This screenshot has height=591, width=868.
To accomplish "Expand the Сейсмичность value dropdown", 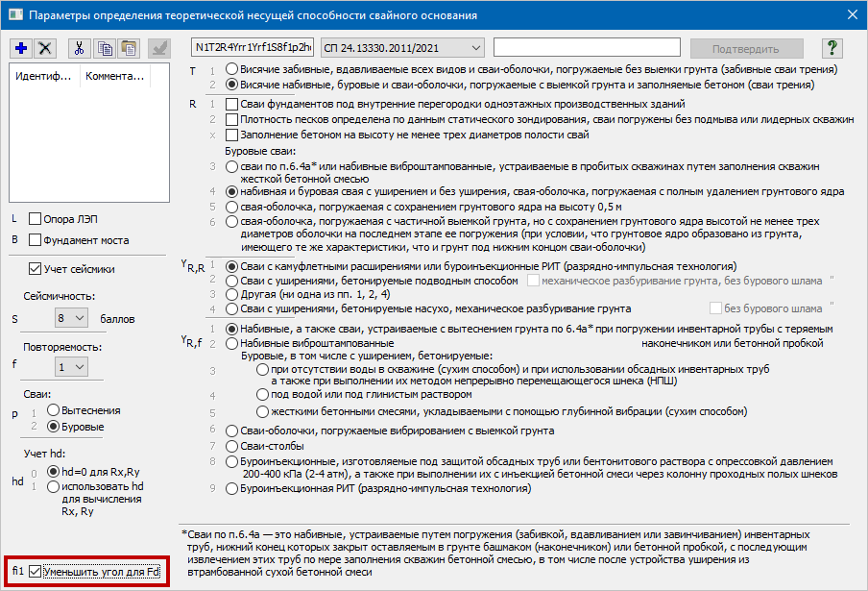I will 71,318.
